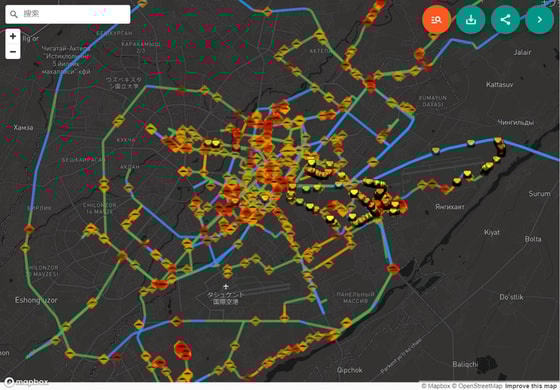Zoom in with the plus button
Image resolution: width=560 pixels, height=390 pixels.
coord(13,36)
